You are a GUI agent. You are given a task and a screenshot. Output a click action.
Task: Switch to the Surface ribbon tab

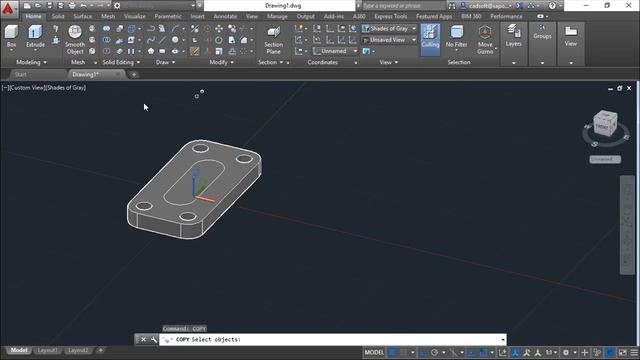tap(82, 16)
